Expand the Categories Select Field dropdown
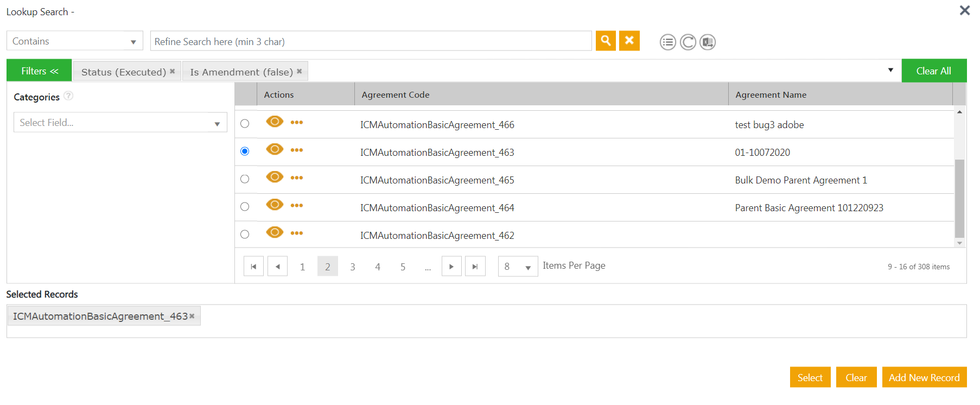Image resolution: width=980 pixels, height=405 pixels. point(120,123)
